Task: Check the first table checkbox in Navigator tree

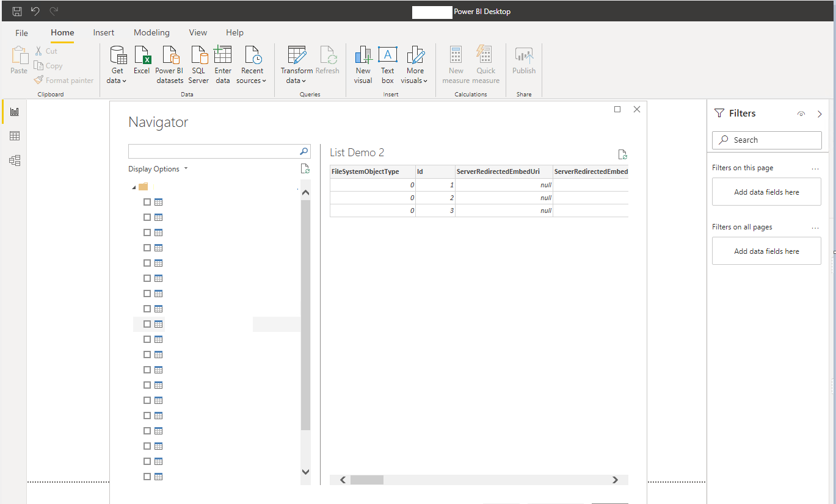Action: click(147, 202)
